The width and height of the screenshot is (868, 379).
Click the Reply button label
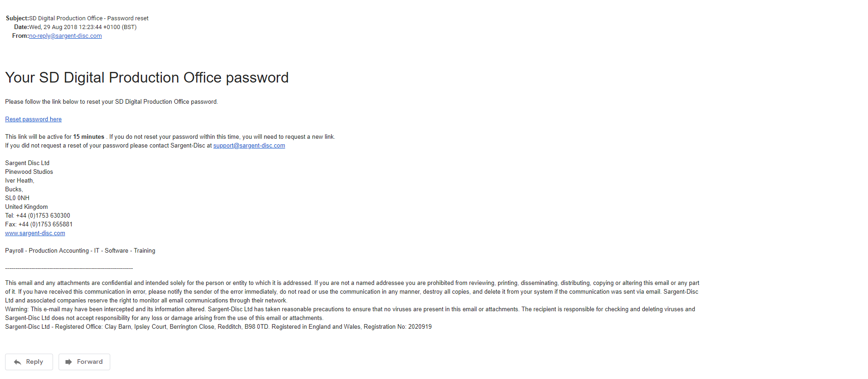pos(35,362)
